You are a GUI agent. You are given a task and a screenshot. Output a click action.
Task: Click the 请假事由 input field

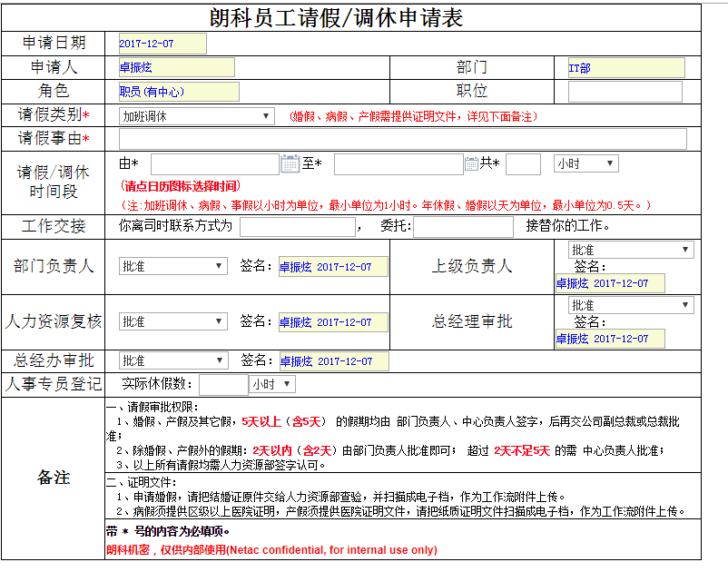pos(402,139)
